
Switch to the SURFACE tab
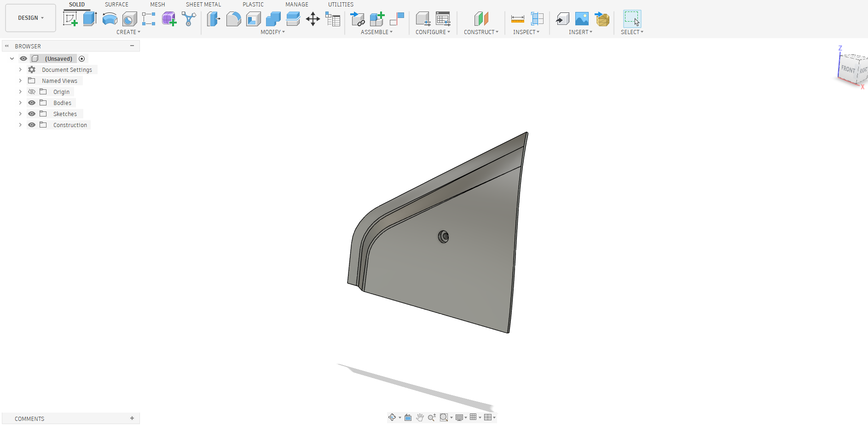(x=116, y=5)
